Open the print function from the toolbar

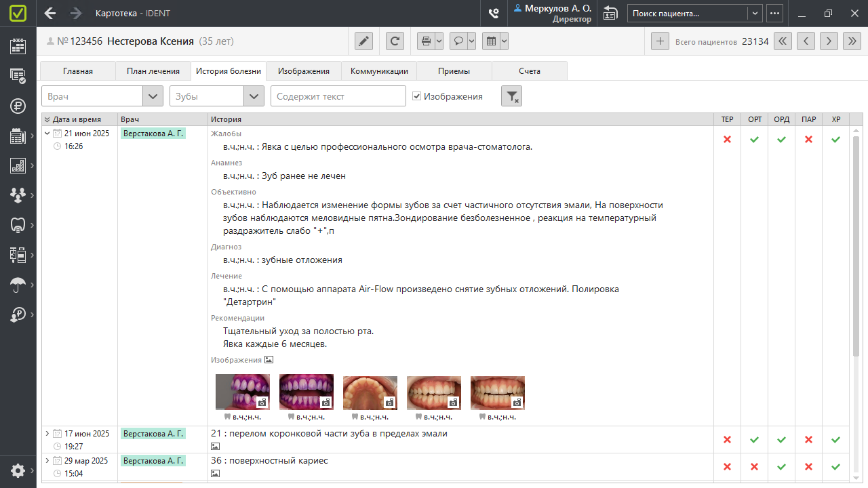(426, 41)
